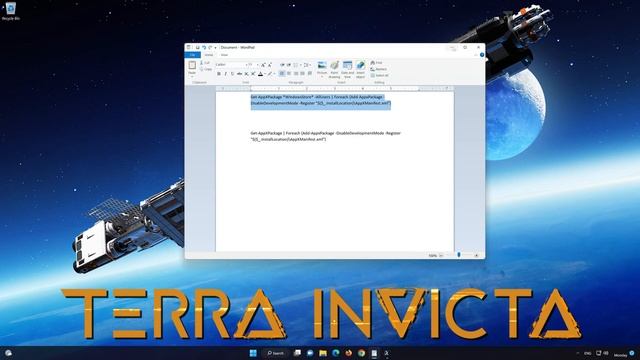Launch Google Chrome from taskbar

[362, 353]
